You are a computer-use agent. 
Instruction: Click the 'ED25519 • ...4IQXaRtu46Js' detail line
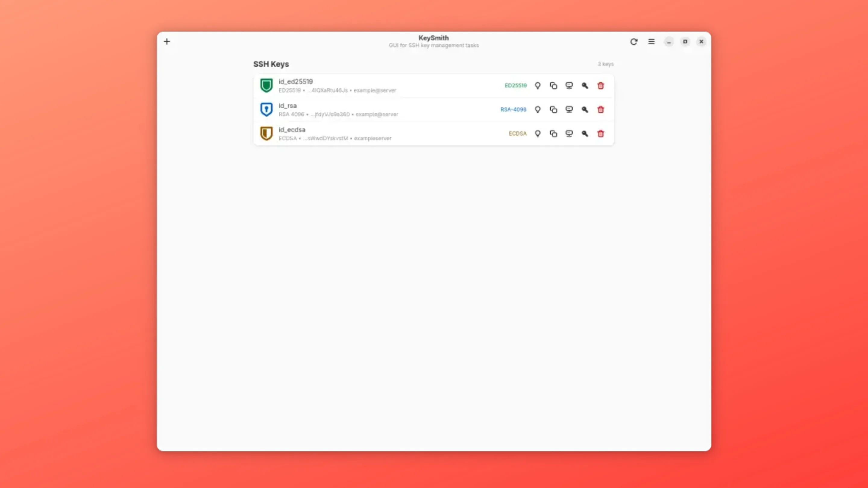coord(337,90)
